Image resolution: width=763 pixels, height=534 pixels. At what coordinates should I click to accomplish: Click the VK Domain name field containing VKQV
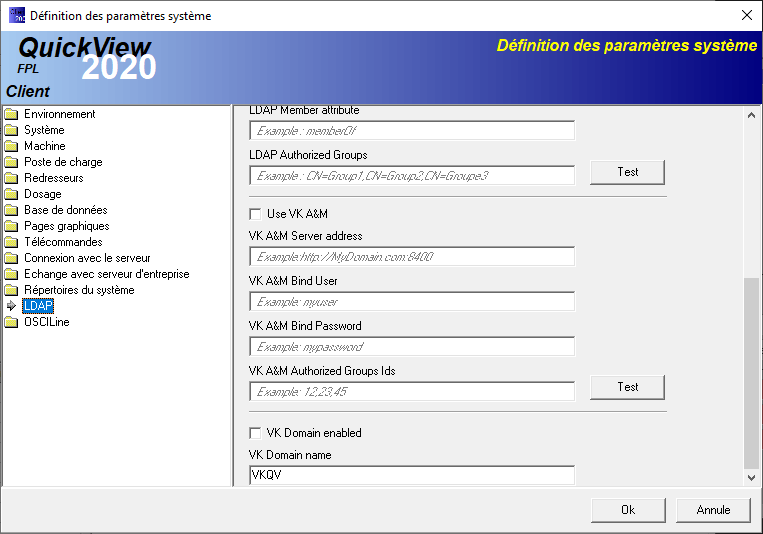point(412,475)
